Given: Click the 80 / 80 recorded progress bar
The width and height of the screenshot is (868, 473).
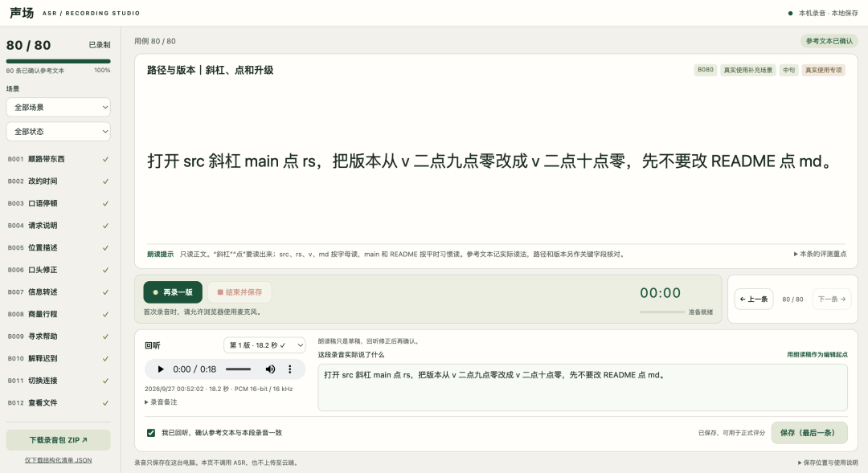Looking at the screenshot, I should click(x=58, y=61).
